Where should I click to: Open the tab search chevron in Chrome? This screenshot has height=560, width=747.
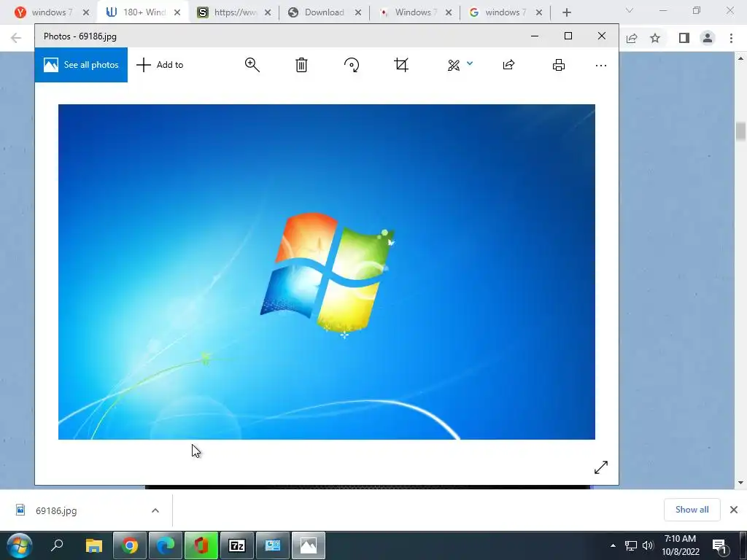tap(630, 10)
